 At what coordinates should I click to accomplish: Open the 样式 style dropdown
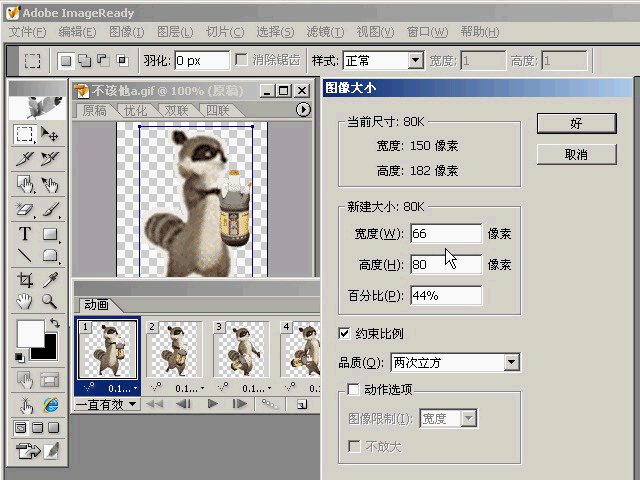coord(415,61)
